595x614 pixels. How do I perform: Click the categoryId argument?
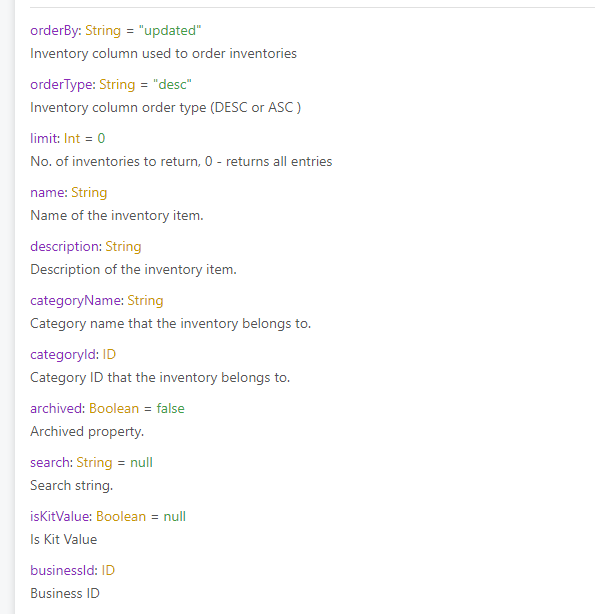point(63,355)
